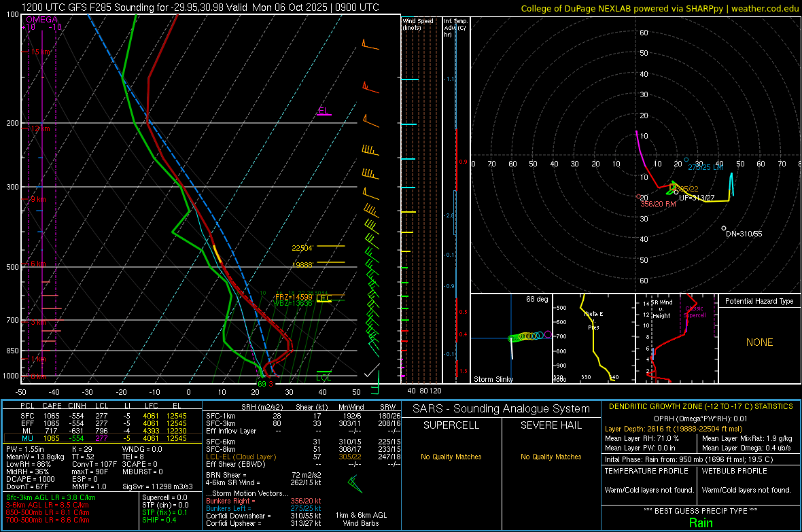802x532 pixels.
Task: Click the SEVERE HAIL column heading
Action: pos(551,425)
